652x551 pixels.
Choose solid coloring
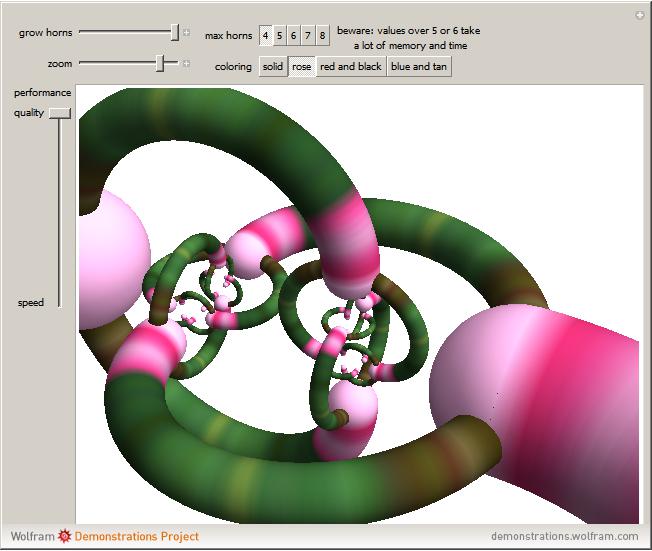point(273,67)
